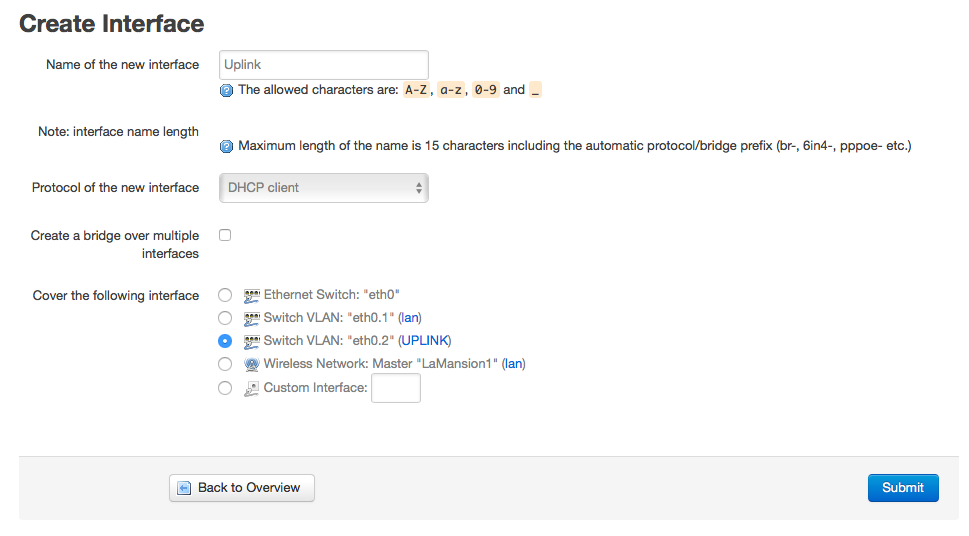Select the Custom Interface radio button
This screenshot has height=536, width=969.
pos(225,388)
